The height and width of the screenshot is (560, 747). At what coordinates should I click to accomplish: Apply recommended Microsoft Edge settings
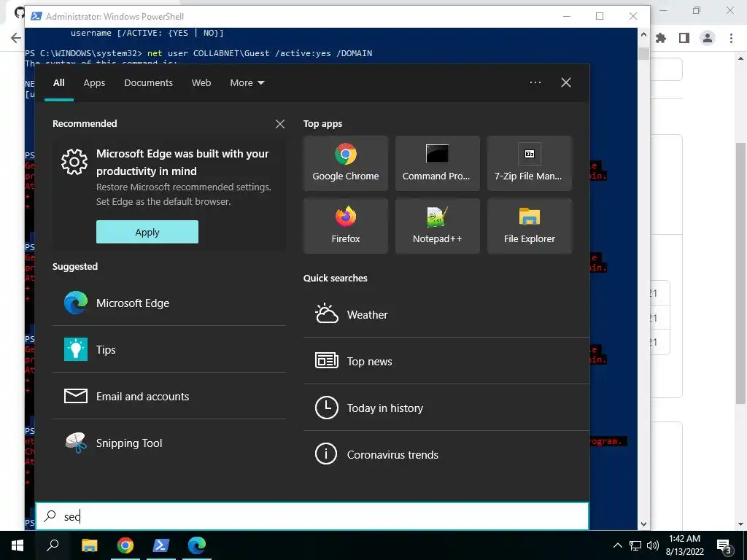(147, 232)
